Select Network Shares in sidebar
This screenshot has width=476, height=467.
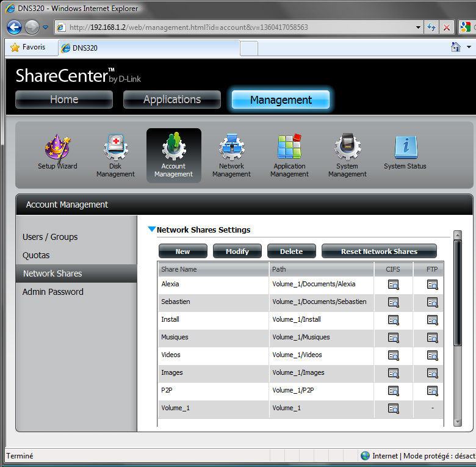pos(76,273)
